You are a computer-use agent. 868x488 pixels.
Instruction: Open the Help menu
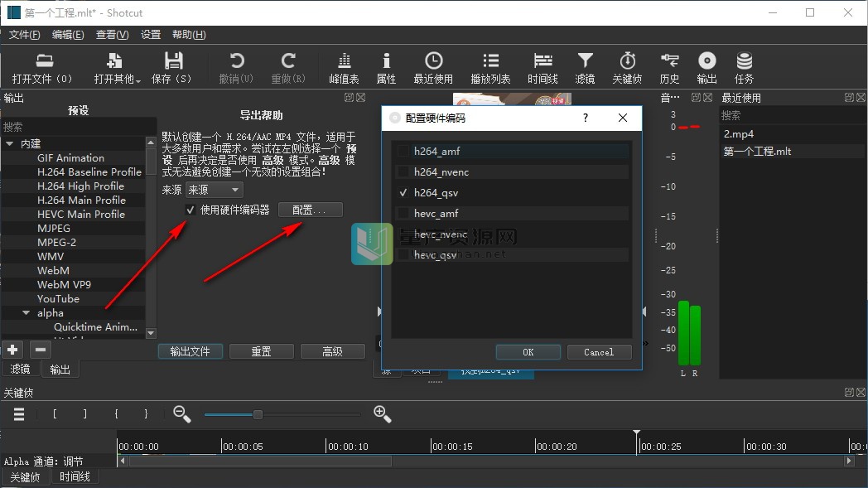pos(189,34)
